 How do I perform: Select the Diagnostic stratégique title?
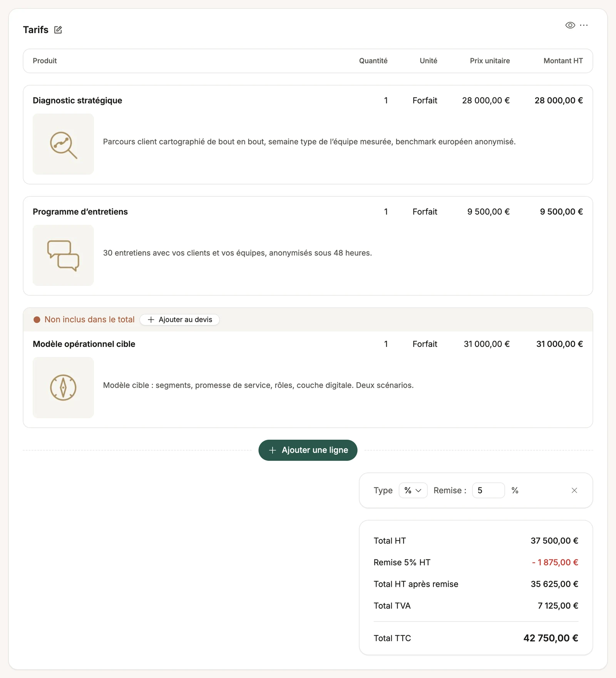coord(77,100)
